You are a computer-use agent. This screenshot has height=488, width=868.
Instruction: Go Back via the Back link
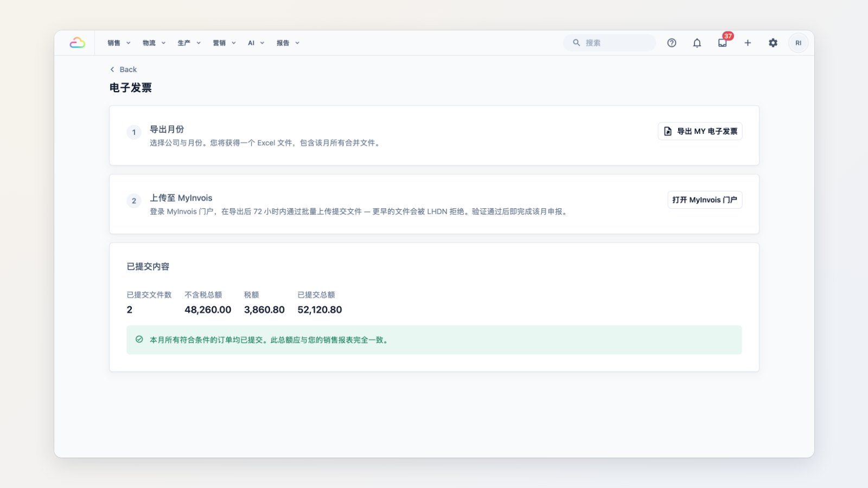click(x=123, y=69)
